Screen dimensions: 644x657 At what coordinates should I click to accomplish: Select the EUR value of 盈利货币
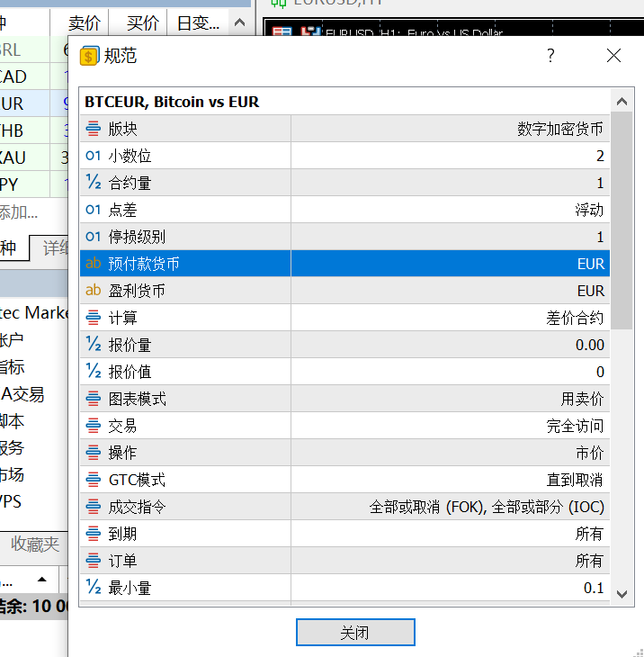click(590, 291)
